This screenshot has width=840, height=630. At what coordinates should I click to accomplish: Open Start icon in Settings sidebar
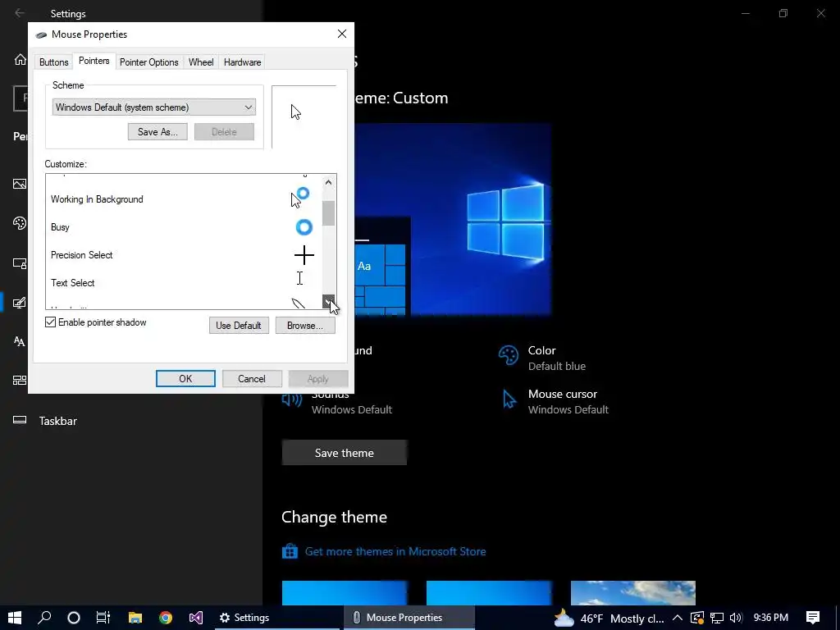tap(20, 381)
